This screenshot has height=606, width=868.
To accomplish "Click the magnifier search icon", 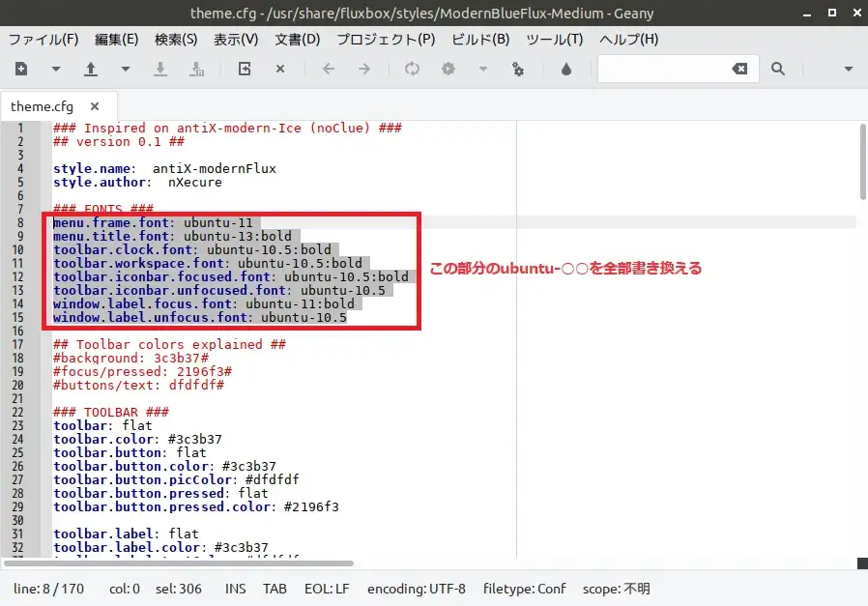I will coord(777,69).
